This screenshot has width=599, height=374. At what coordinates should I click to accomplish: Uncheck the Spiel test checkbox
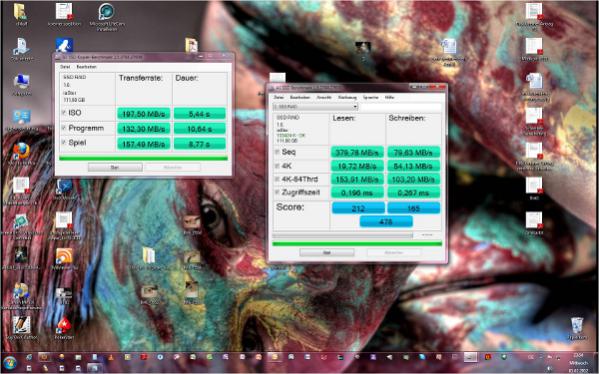coord(64,142)
